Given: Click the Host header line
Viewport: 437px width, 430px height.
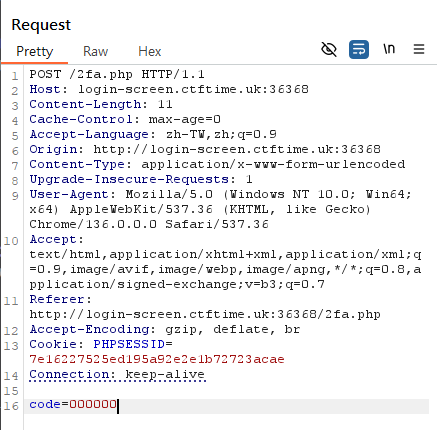Looking at the screenshot, I should 169,89.
